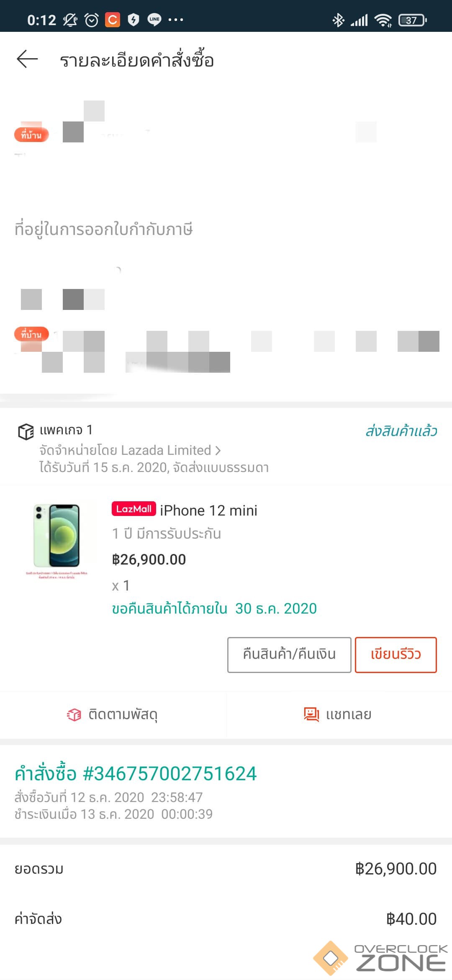Tap the Wi-Fi status icon

point(383,20)
